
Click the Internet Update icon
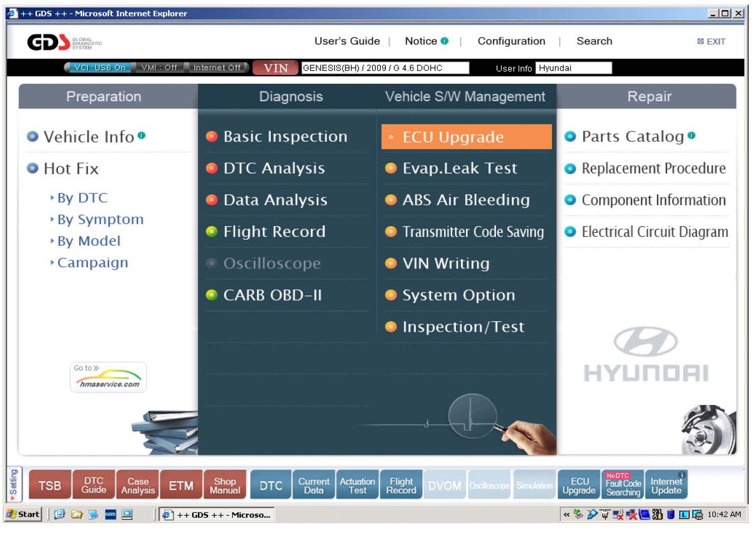666,485
